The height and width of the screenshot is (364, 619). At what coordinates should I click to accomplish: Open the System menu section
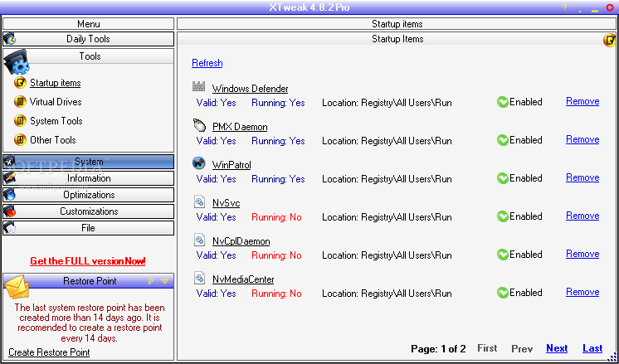pos(88,162)
